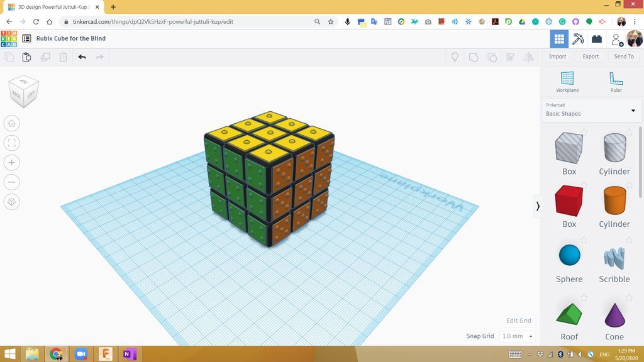Fit all shapes in view
This screenshot has height=362, width=644.
point(11,143)
